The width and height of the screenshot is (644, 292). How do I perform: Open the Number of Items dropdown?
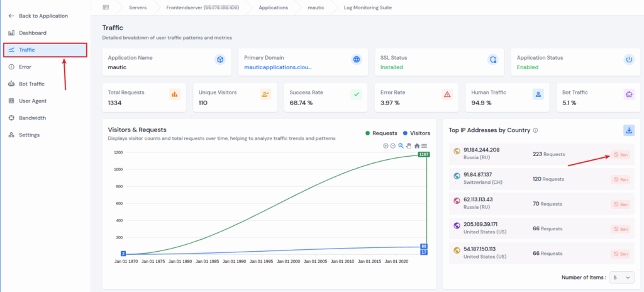(621, 278)
